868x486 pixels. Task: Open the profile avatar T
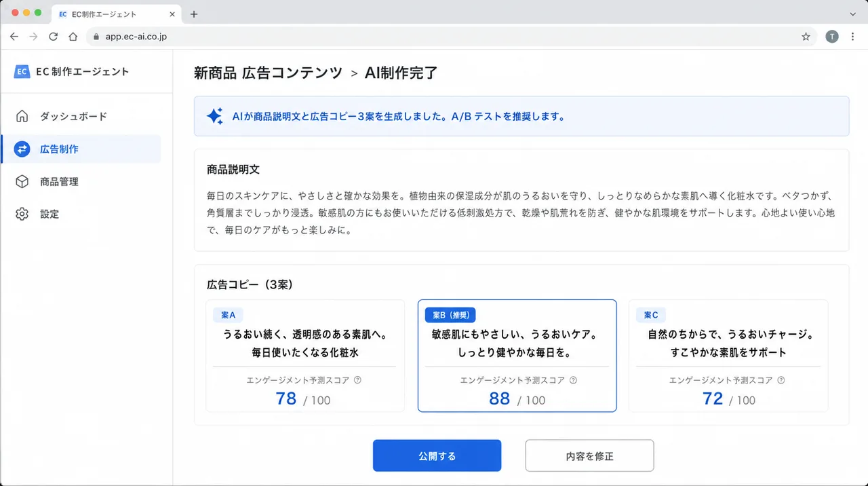click(832, 37)
